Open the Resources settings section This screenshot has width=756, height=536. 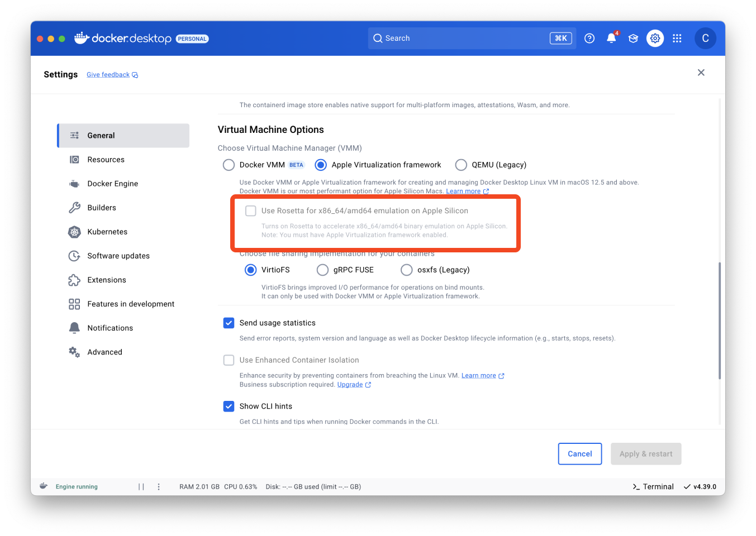tap(123, 160)
